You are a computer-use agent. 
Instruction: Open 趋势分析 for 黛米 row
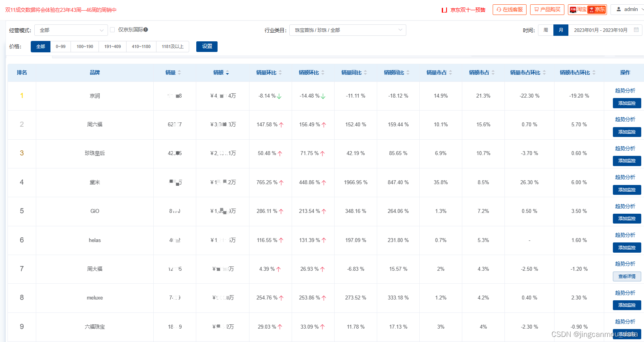tap(625, 177)
